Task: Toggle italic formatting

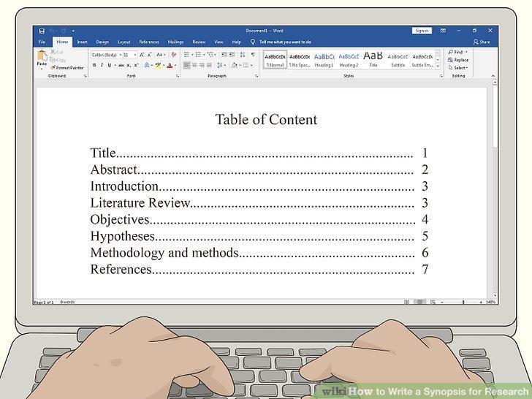Action: (x=102, y=65)
